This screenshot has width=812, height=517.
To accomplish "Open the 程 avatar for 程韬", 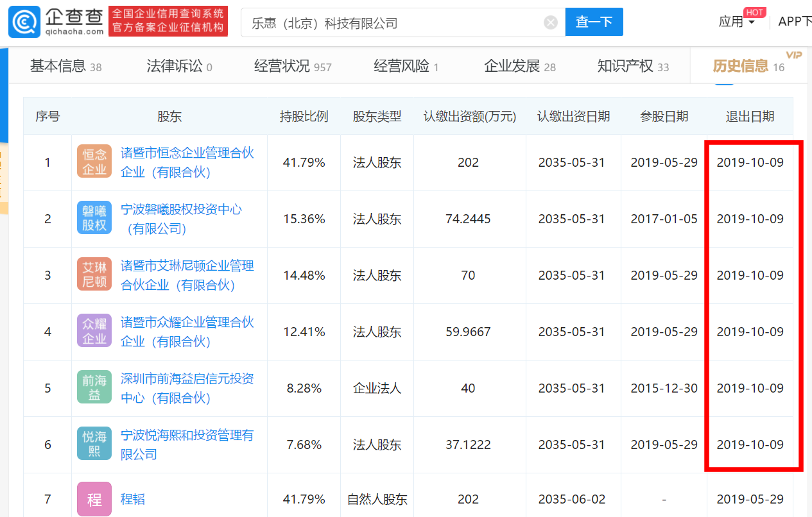I will tap(94, 499).
